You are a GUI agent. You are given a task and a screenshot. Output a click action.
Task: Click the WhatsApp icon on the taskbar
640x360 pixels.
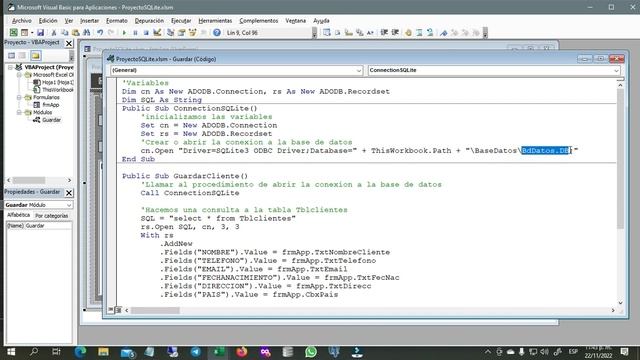311,352
